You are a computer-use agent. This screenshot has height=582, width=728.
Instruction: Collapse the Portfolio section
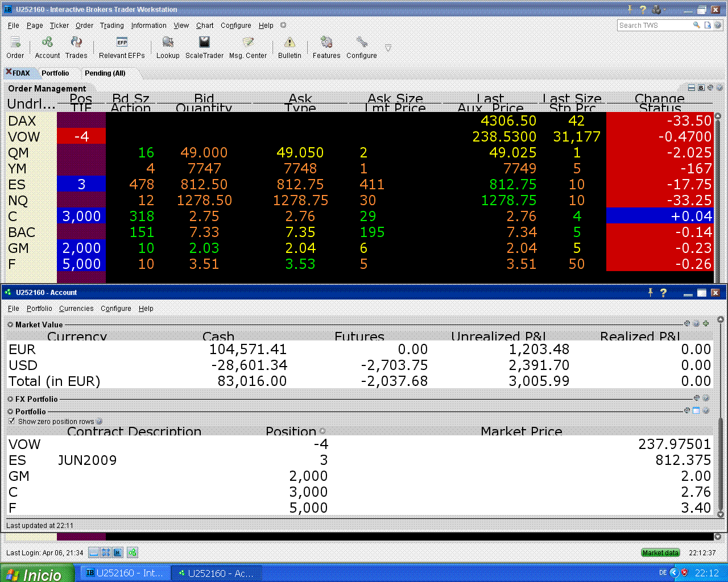[10, 411]
